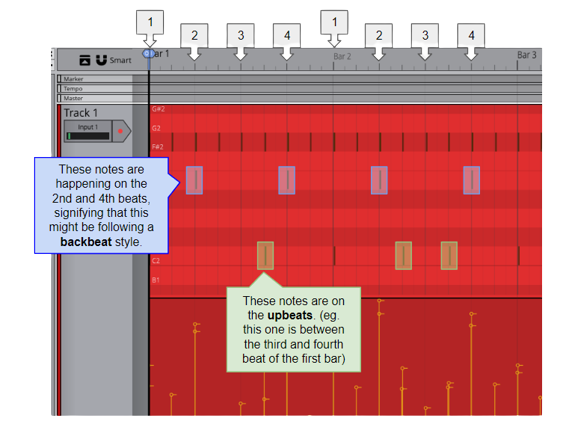Open the Input 1 selector on Track 1

coord(88,127)
